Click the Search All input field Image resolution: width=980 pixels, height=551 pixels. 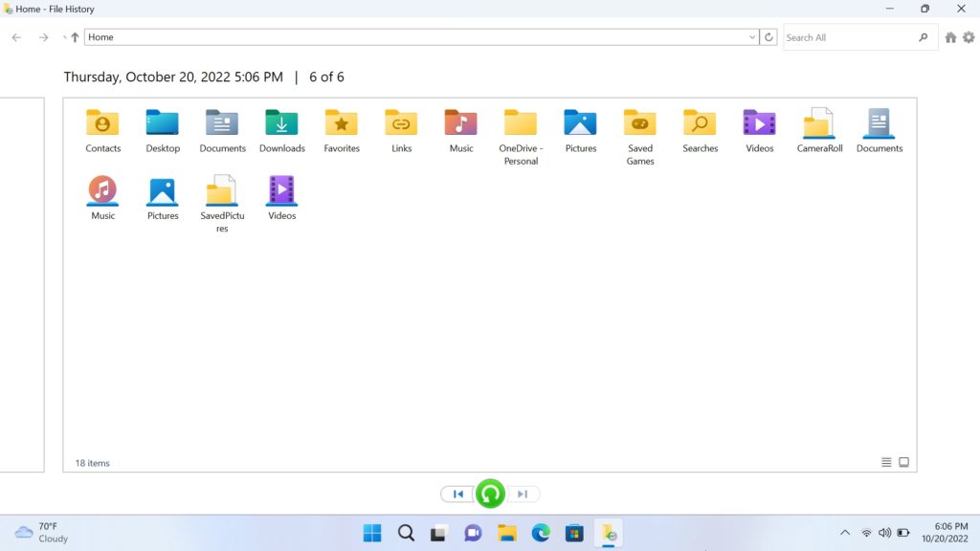[842, 36]
